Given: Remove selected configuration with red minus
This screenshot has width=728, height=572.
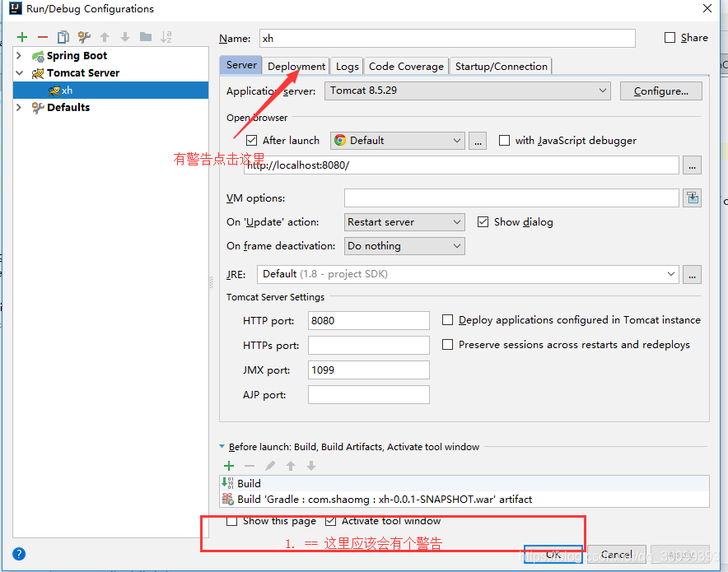Looking at the screenshot, I should 43,37.
